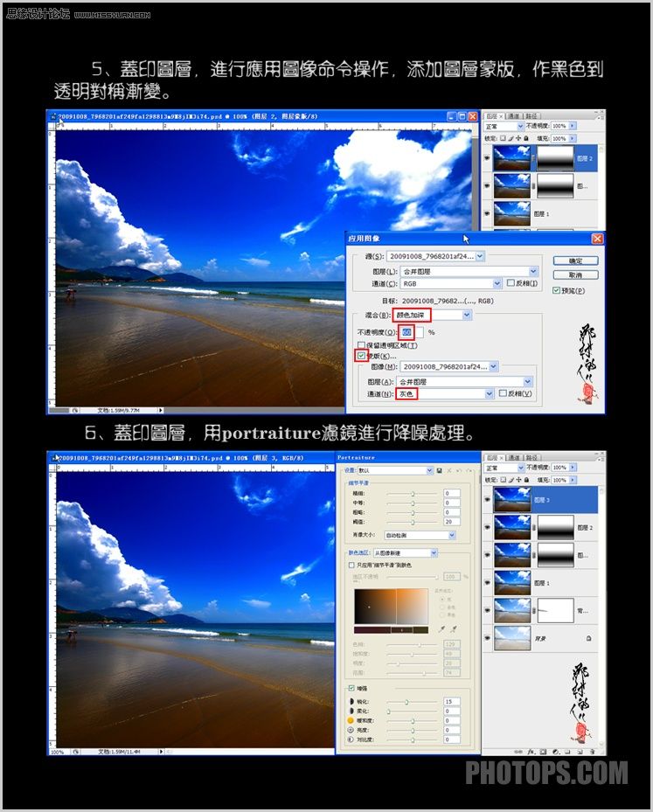Lock transparent pixels in step 6 Layers panel
This screenshot has height=812, width=653.
(x=503, y=480)
